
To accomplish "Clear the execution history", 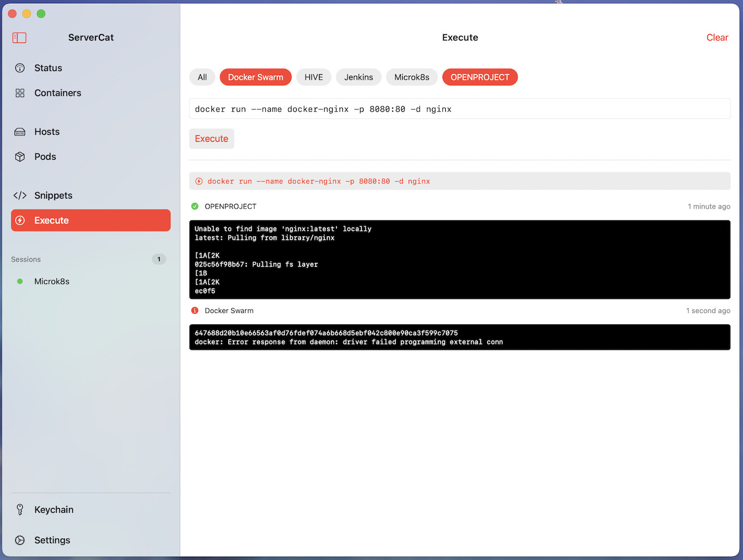I will coord(718,37).
